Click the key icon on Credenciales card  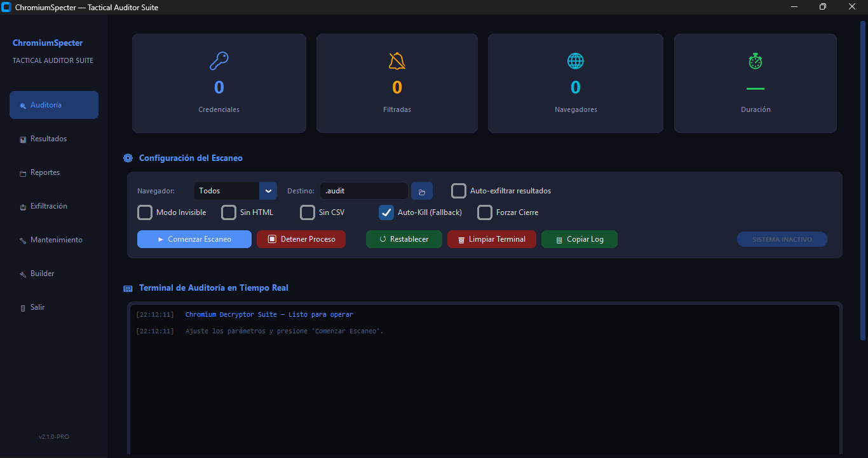219,61
